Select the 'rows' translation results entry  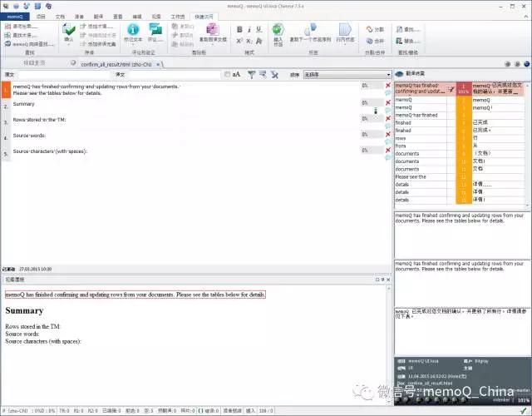tap(460, 138)
